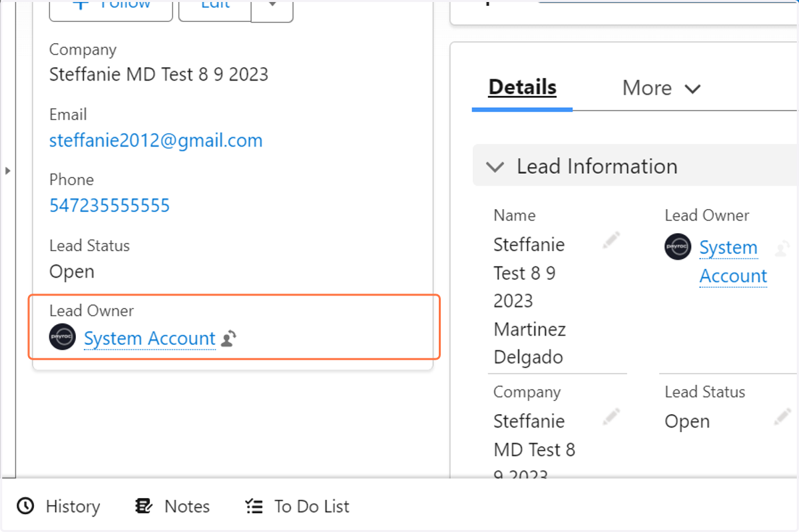The image size is (799, 532).
Task: Open To Do List in the utility bar
Action: [x=297, y=506]
